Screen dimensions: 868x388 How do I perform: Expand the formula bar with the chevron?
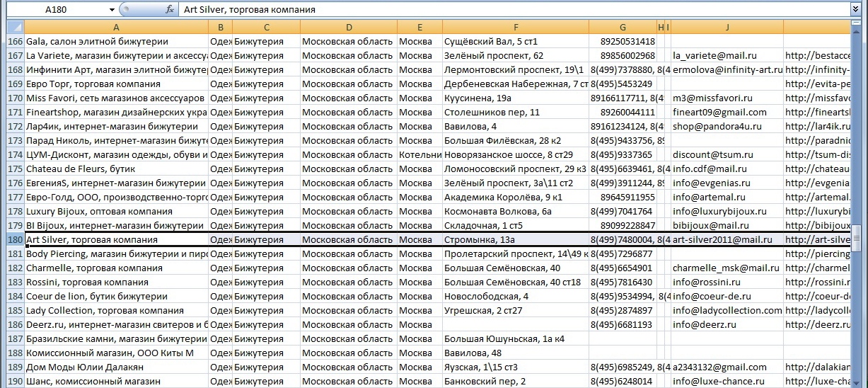(x=855, y=10)
